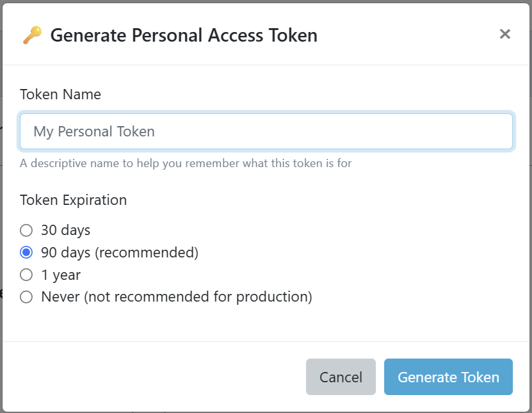Click the My Personal Token placeholder text
This screenshot has width=532, height=413.
pyautogui.click(x=94, y=131)
